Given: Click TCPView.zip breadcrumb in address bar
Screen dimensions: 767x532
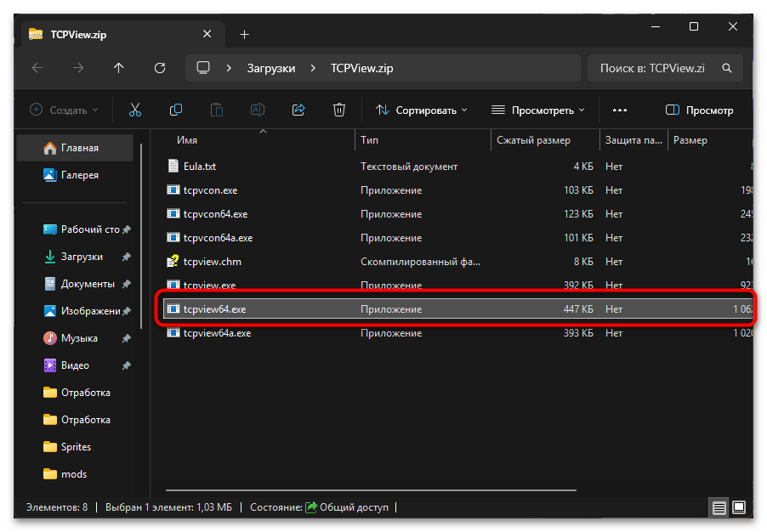Looking at the screenshot, I should click(x=362, y=68).
